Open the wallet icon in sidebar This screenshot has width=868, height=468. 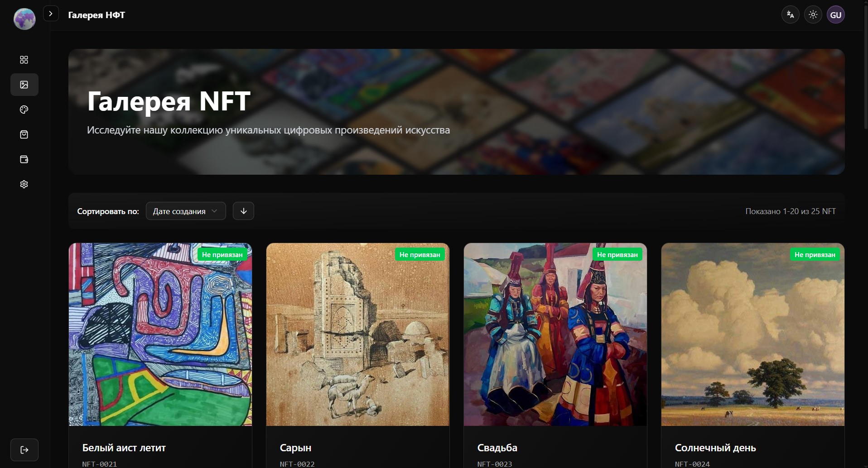click(x=24, y=159)
